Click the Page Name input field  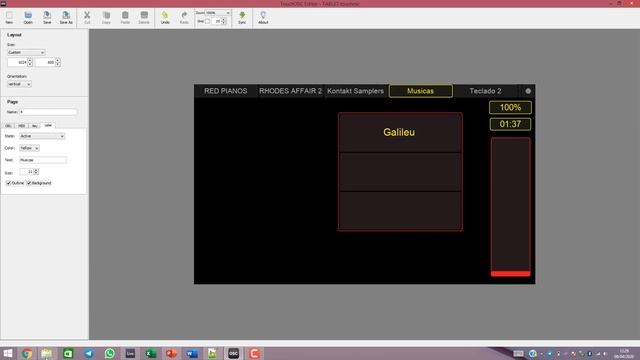48,112
